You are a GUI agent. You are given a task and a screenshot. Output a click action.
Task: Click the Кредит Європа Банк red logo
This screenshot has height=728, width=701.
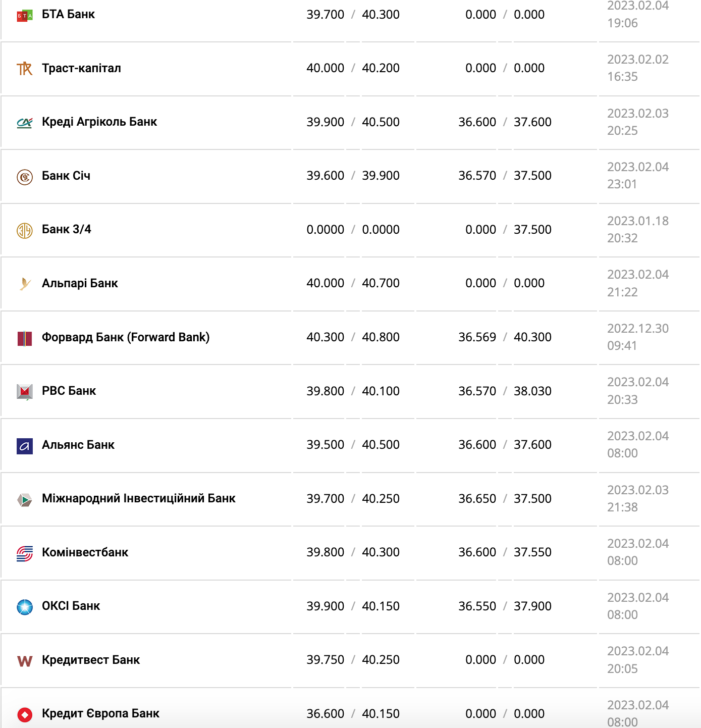pos(24,714)
